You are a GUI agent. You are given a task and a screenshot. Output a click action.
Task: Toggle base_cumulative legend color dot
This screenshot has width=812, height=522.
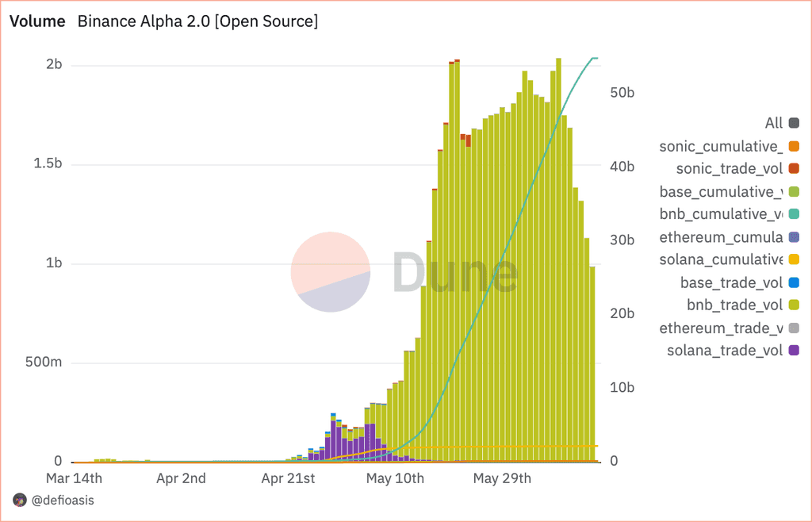[x=793, y=192]
